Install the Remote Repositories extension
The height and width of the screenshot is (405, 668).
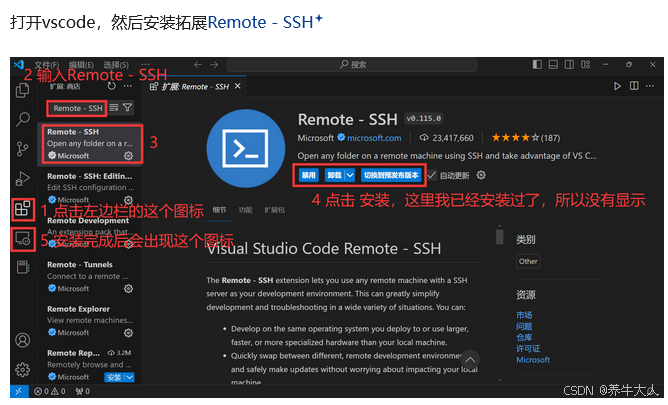pyautogui.click(x=114, y=377)
